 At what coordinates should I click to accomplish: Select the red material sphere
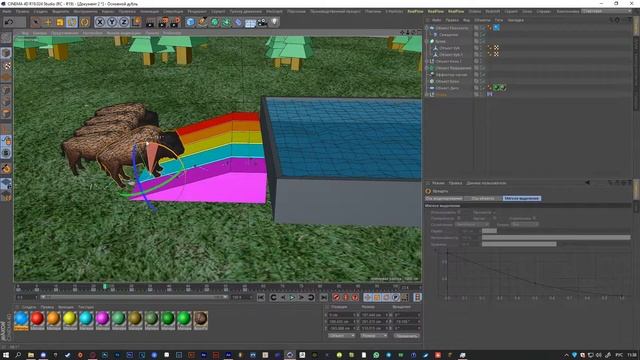click(x=37, y=318)
